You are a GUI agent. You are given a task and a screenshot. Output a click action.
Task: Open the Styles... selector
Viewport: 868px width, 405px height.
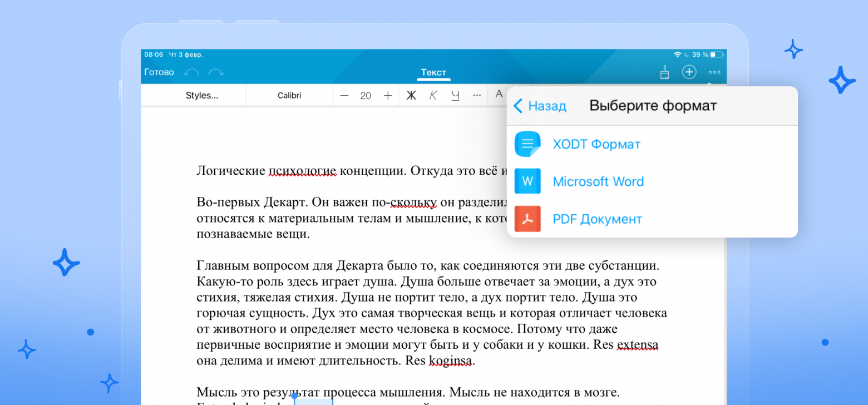pyautogui.click(x=201, y=95)
